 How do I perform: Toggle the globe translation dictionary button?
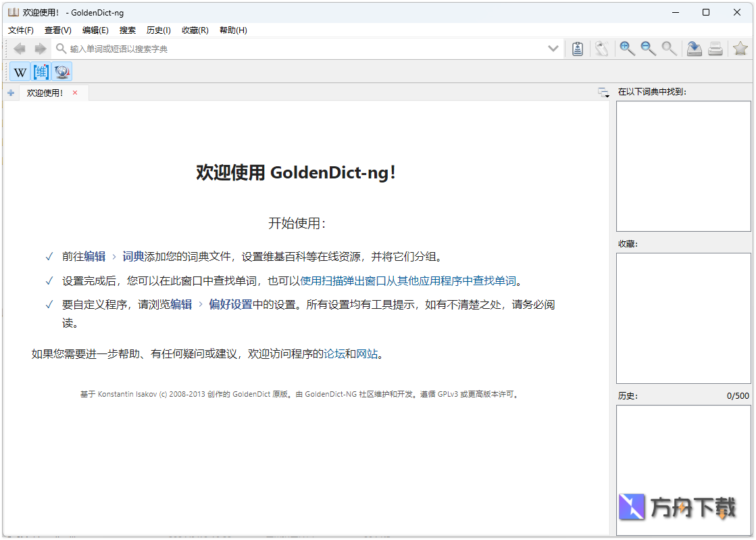(x=61, y=71)
